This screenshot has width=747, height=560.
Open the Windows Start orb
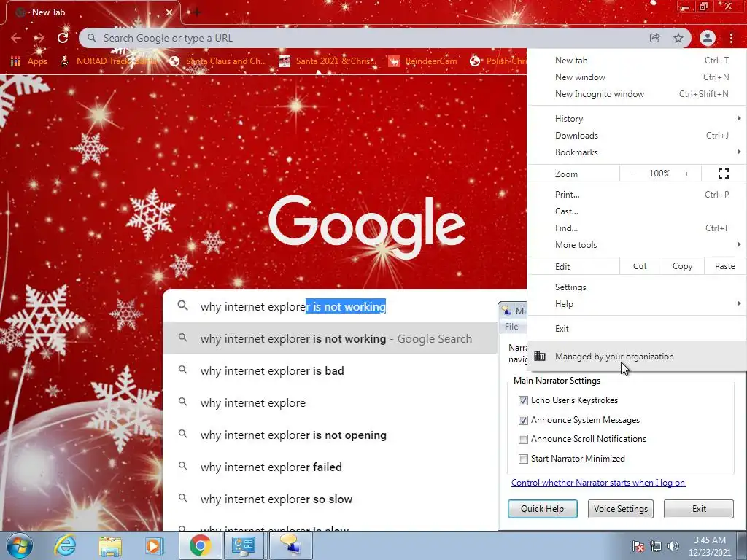(x=20, y=545)
